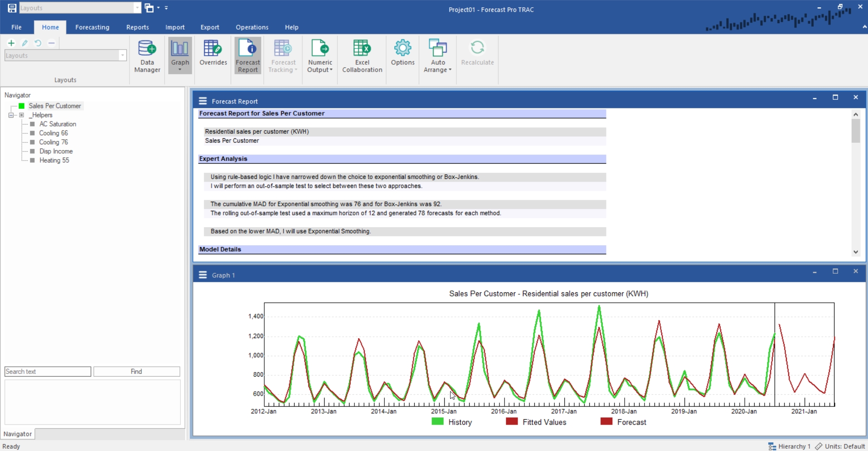Edit layout with the pencil icon

click(x=25, y=43)
